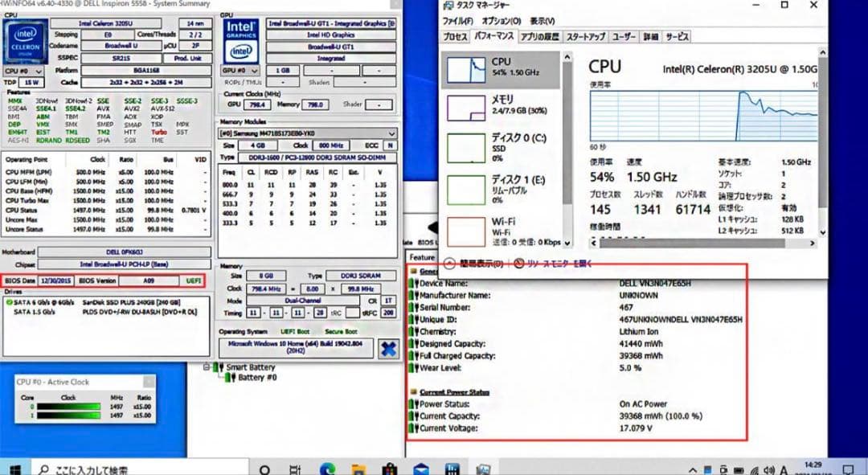Screen dimensions: 868x475
Task: Open the CPU #0 selector dropdown
Action: click(x=23, y=71)
